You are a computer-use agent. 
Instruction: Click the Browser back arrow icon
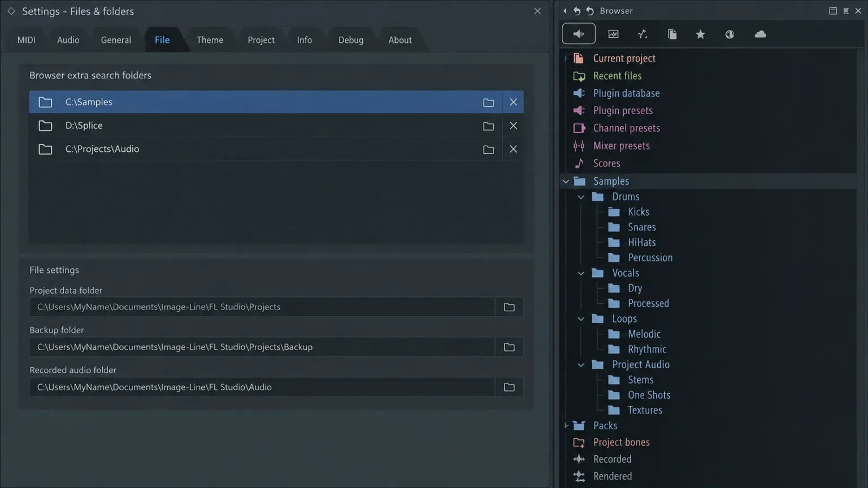(x=565, y=11)
